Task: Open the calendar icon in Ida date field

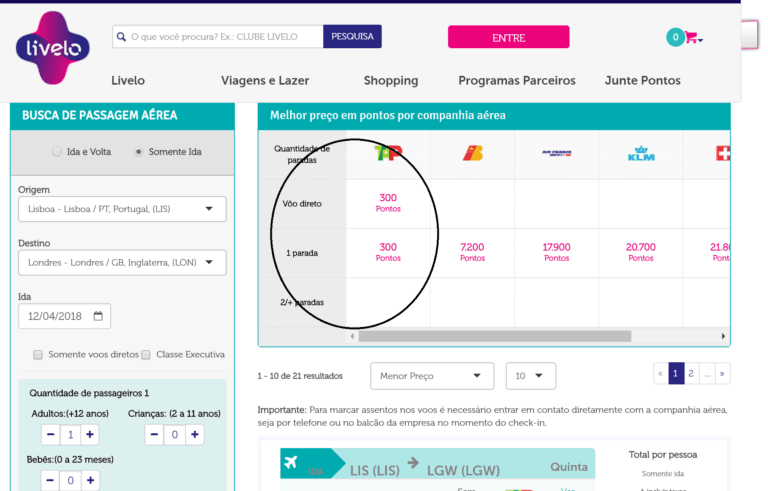Action: tap(98, 316)
